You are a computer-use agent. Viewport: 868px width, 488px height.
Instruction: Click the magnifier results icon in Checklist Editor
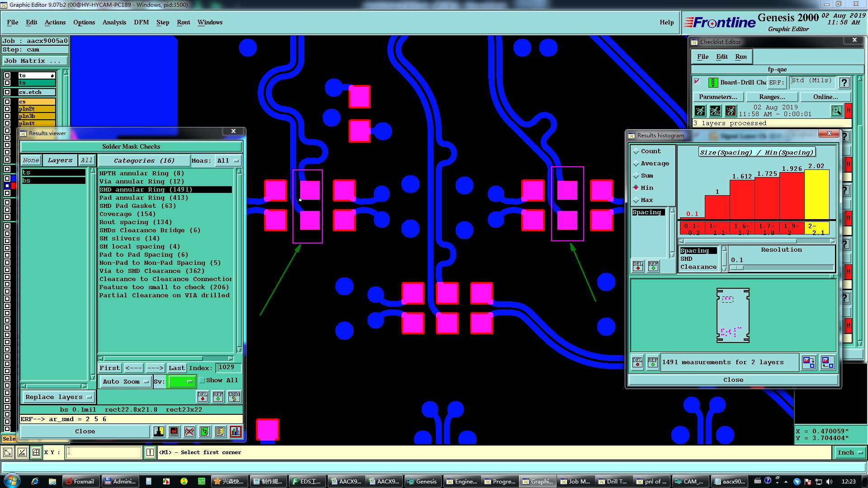tap(836, 111)
